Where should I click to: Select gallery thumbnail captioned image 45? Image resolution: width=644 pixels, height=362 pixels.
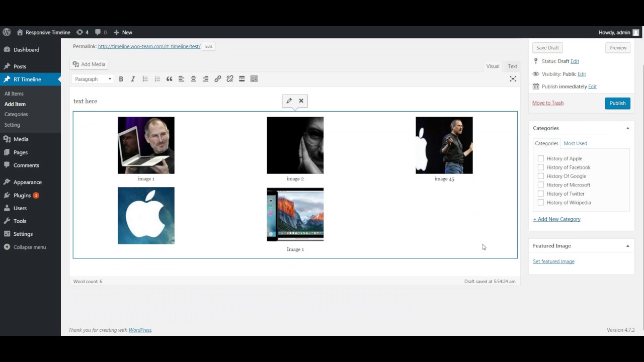(x=444, y=145)
